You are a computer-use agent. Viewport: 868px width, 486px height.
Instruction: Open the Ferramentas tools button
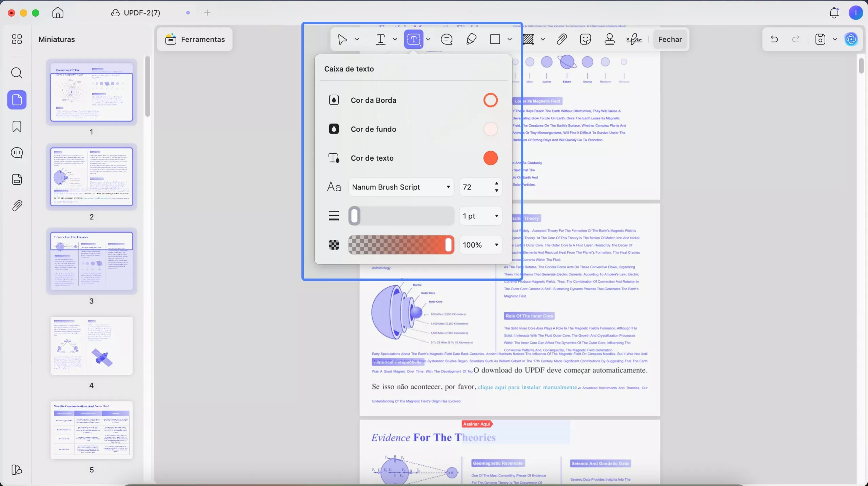coord(195,39)
